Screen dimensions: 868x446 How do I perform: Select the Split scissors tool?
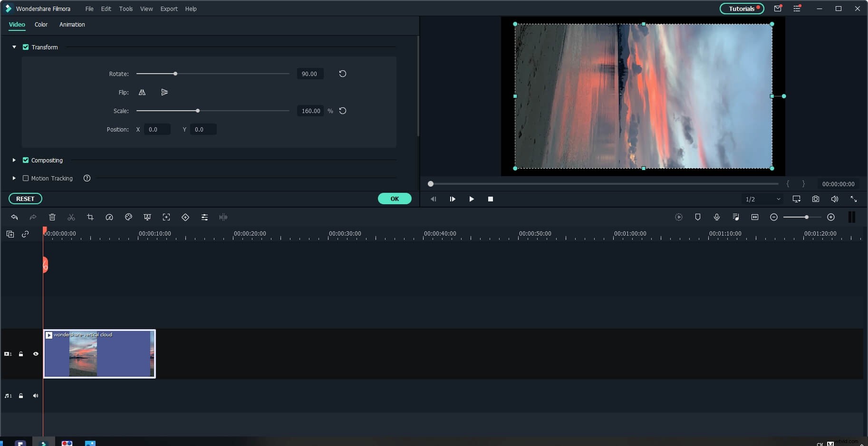(x=71, y=217)
